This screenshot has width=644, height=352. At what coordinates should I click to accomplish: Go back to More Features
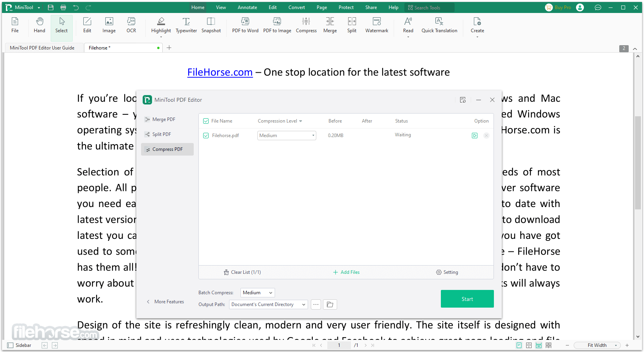click(x=165, y=302)
